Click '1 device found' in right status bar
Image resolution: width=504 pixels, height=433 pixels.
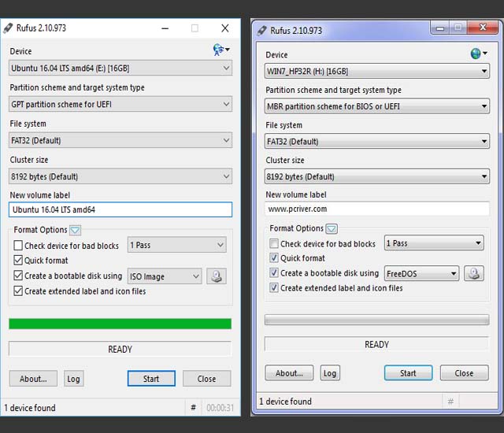[x=285, y=402]
